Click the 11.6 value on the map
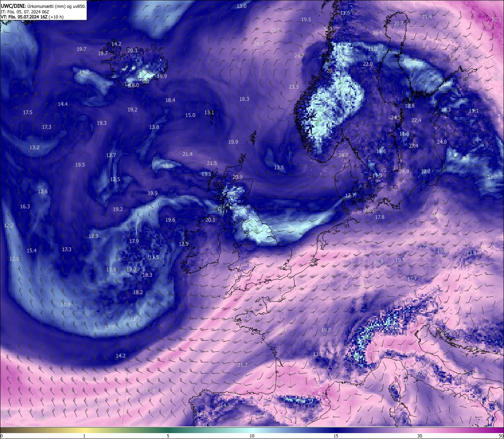 [381, 152]
